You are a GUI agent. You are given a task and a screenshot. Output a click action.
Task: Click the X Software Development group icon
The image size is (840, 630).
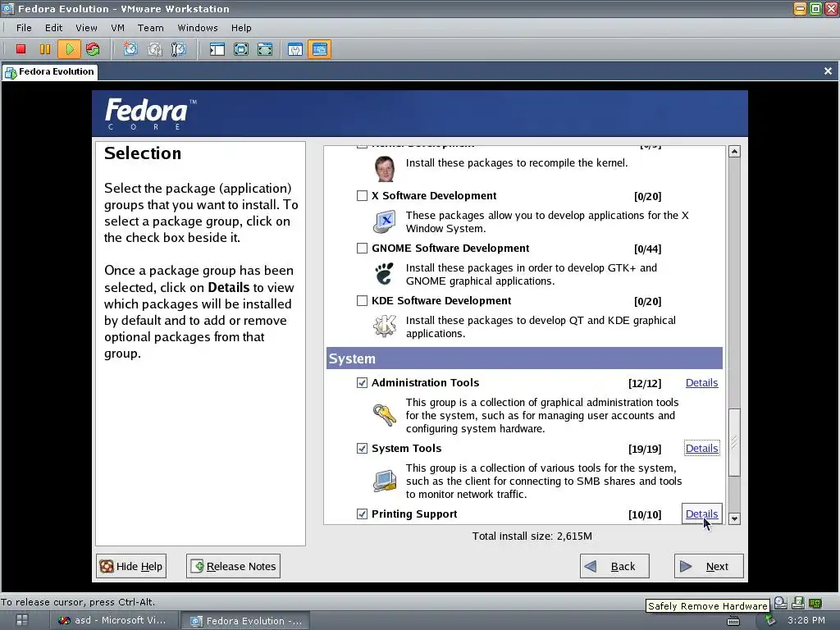coord(384,221)
